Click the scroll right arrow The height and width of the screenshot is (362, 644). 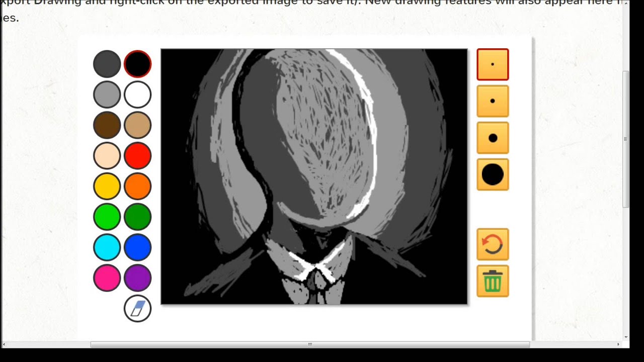(618, 344)
